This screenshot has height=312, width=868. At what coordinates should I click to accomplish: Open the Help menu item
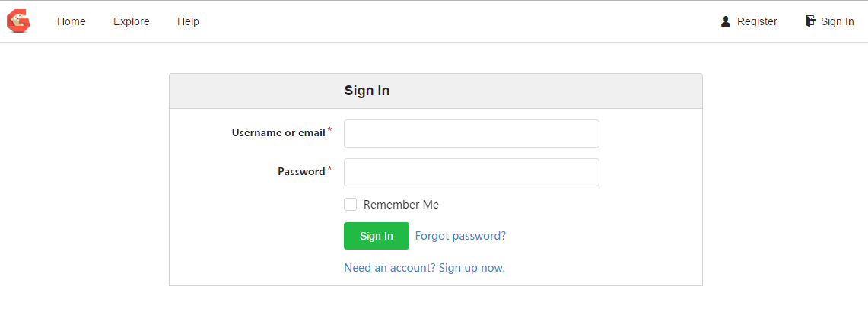click(188, 21)
